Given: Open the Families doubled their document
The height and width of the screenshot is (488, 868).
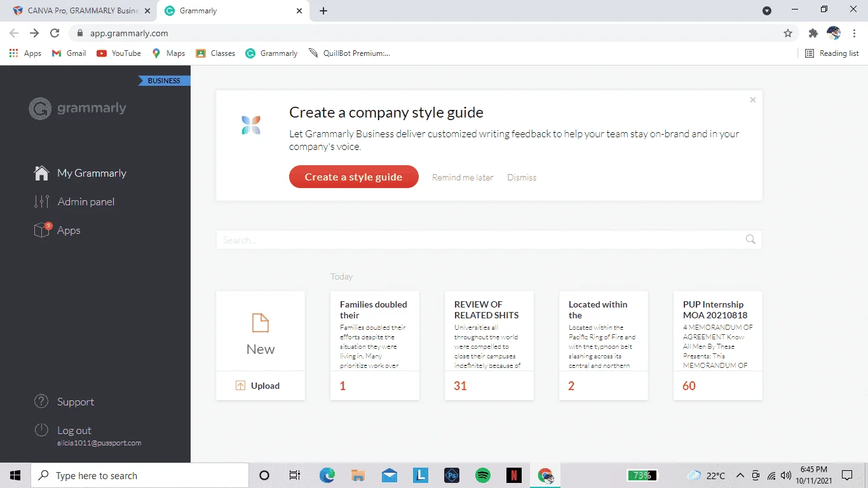Looking at the screenshot, I should click(x=375, y=346).
